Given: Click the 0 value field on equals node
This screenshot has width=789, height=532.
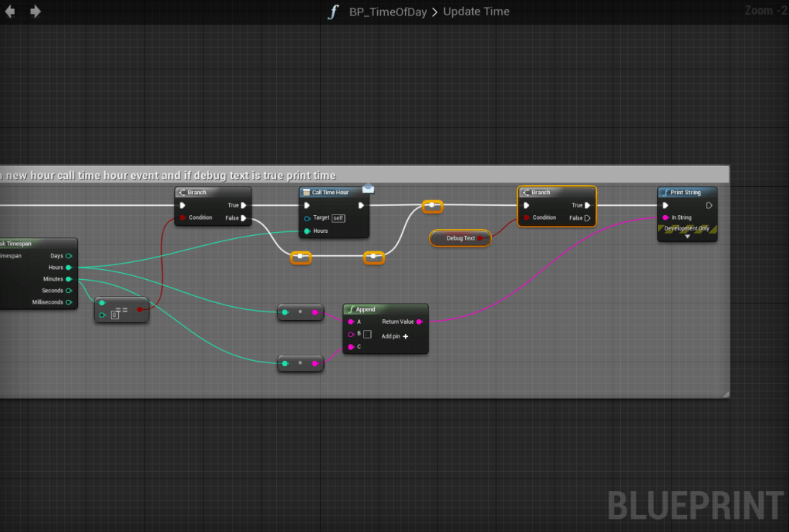Looking at the screenshot, I should coord(115,315).
